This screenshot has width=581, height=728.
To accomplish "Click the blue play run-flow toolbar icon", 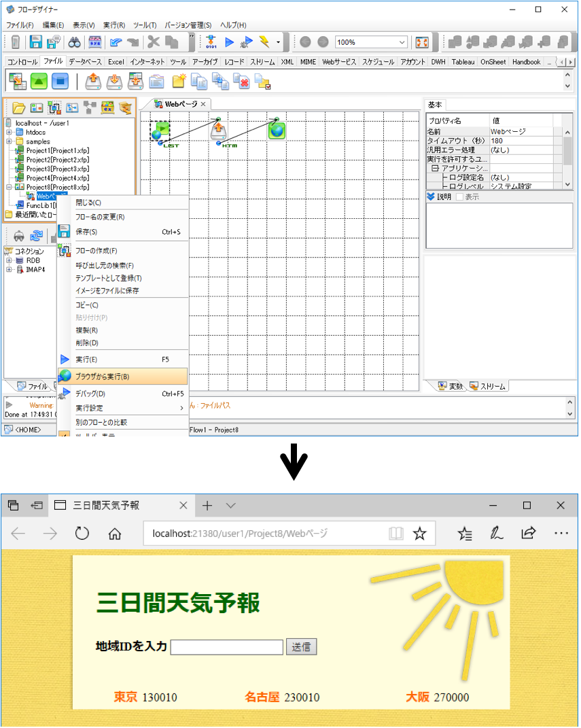I will 229,42.
